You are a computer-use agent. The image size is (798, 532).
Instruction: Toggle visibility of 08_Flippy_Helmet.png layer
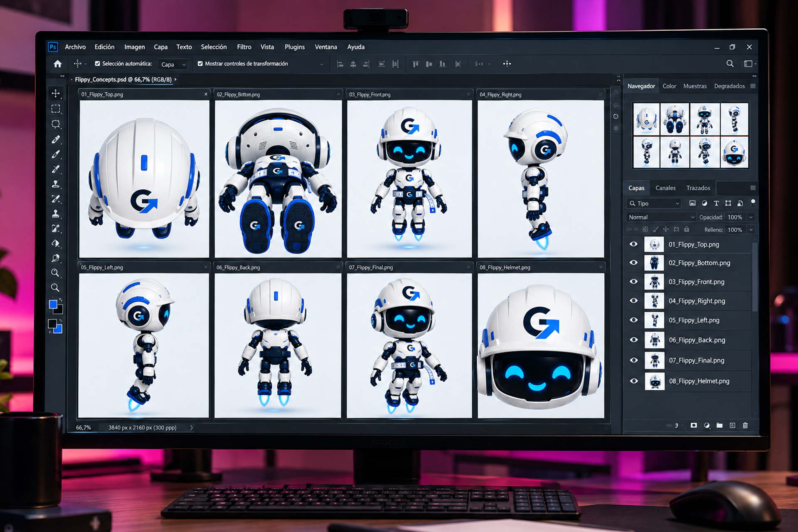[633, 381]
